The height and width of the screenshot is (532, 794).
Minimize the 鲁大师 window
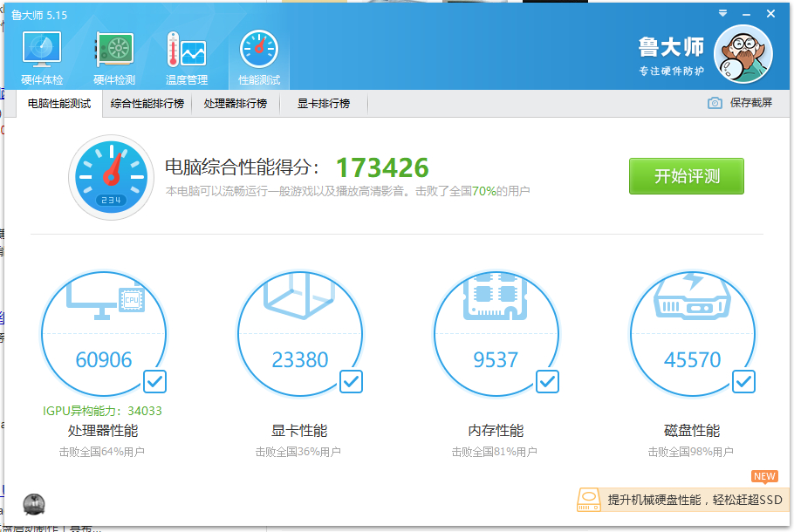(746, 14)
